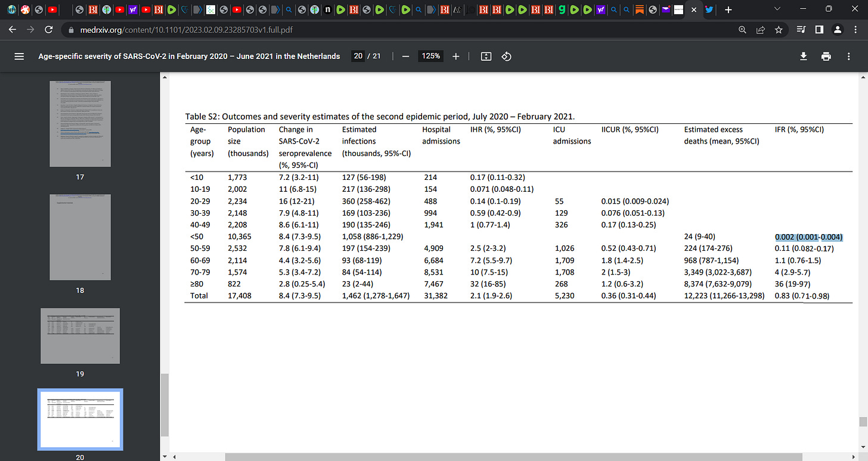Toggle Chrome side panel
The width and height of the screenshot is (868, 461).
click(x=819, y=29)
